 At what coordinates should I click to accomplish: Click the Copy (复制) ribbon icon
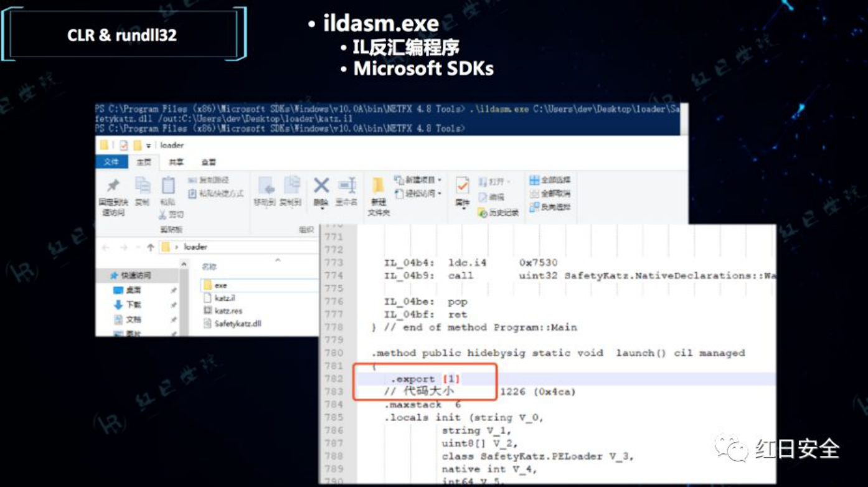click(x=143, y=185)
